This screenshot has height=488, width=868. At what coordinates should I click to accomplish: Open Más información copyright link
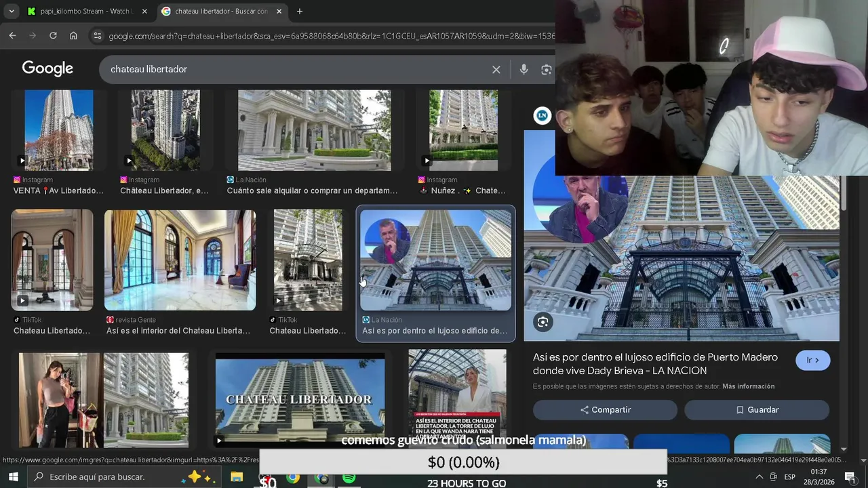[748, 386]
